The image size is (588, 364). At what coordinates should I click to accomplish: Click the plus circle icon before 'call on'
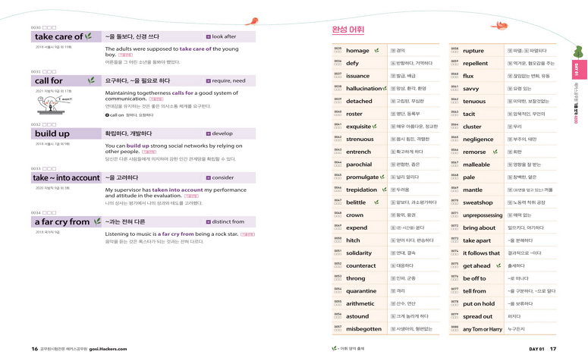107,115
